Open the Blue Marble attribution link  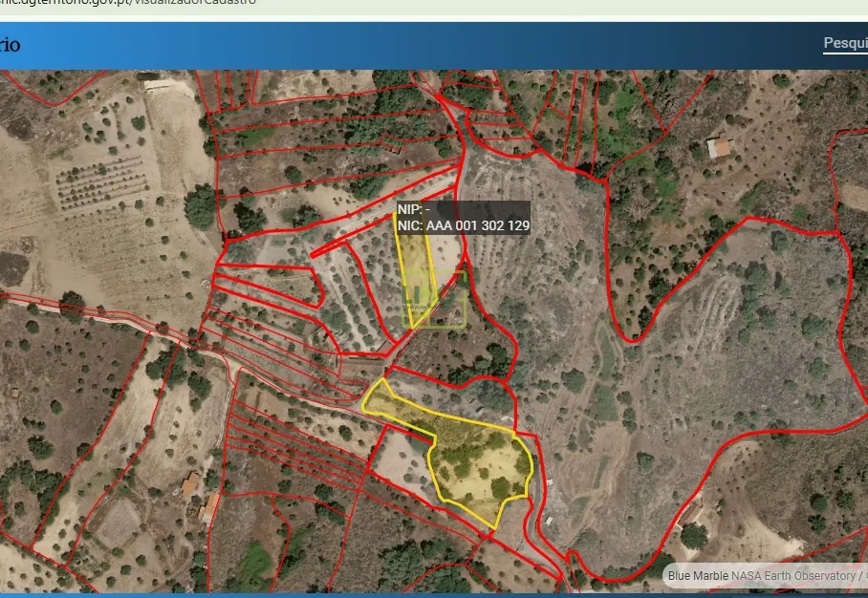tap(698, 575)
